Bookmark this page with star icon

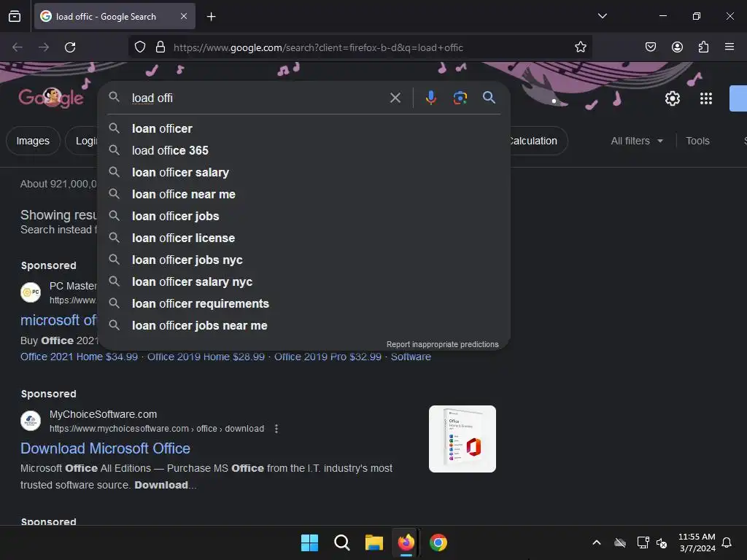tap(580, 47)
